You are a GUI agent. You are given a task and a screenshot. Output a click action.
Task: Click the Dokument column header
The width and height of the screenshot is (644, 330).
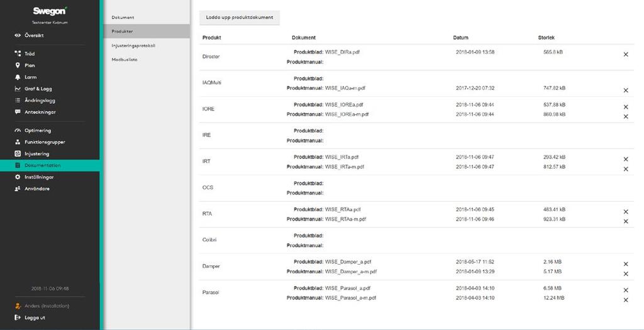tap(304, 37)
